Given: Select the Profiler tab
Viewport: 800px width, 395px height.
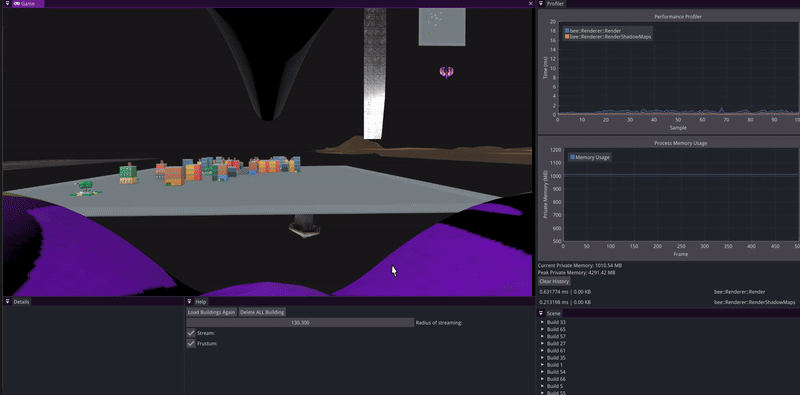Looking at the screenshot, I should point(555,4).
